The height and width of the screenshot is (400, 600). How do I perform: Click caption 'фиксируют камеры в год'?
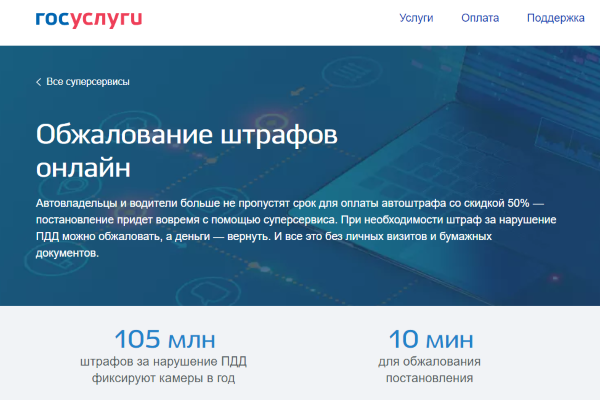(164, 379)
